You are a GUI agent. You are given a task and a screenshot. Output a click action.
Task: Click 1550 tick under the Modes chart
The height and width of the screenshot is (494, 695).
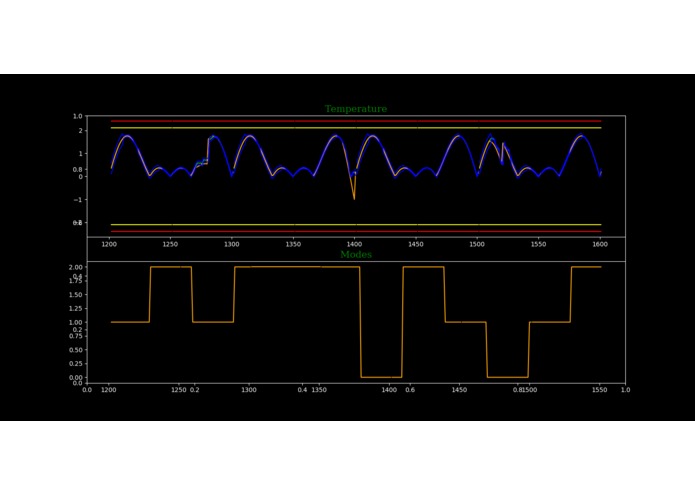(600, 390)
